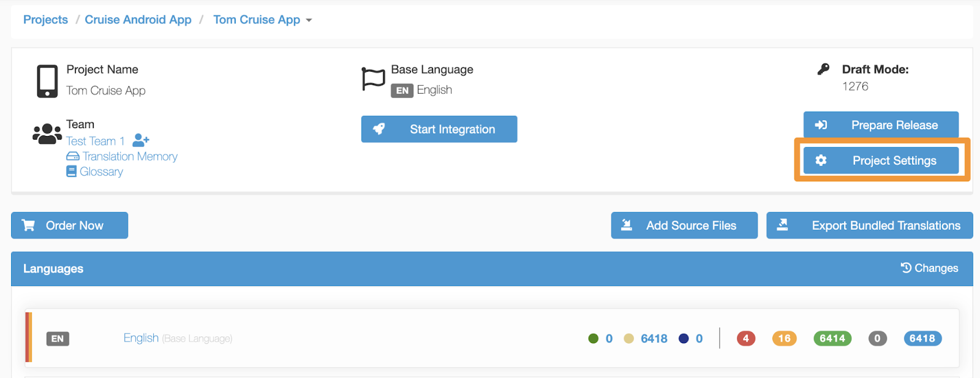The height and width of the screenshot is (378, 980).
Task: View Changes history in Languages header
Action: [929, 268]
